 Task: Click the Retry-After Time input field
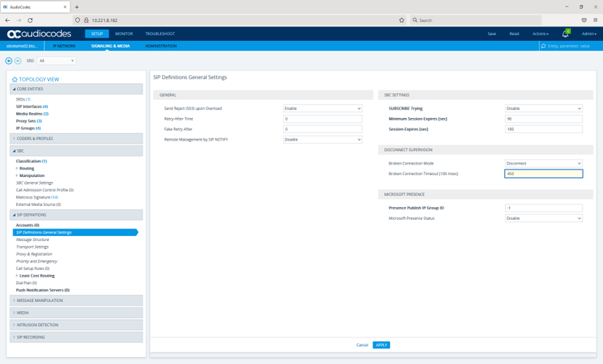pos(323,119)
